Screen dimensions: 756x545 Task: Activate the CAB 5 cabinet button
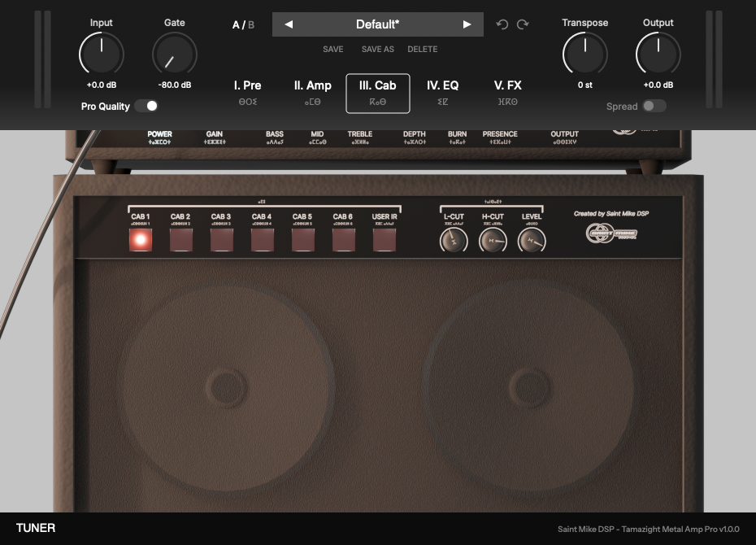pos(302,236)
